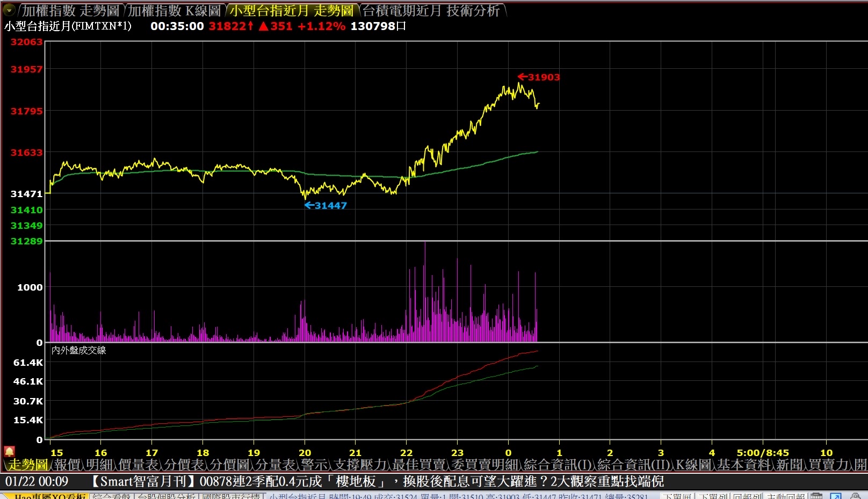This screenshot has height=499, width=868.
Task: Click the 下單匣 button
Action: click(677, 496)
